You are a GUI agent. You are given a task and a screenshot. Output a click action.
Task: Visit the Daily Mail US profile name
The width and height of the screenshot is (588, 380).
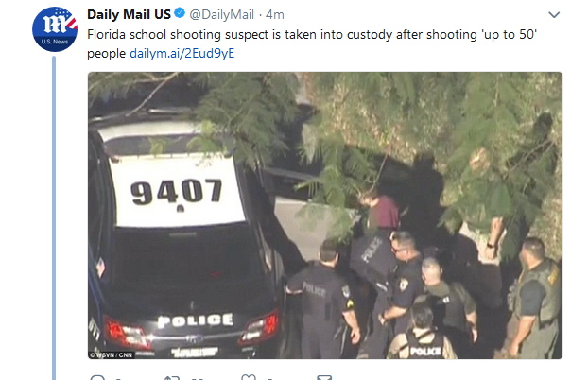[x=129, y=14]
